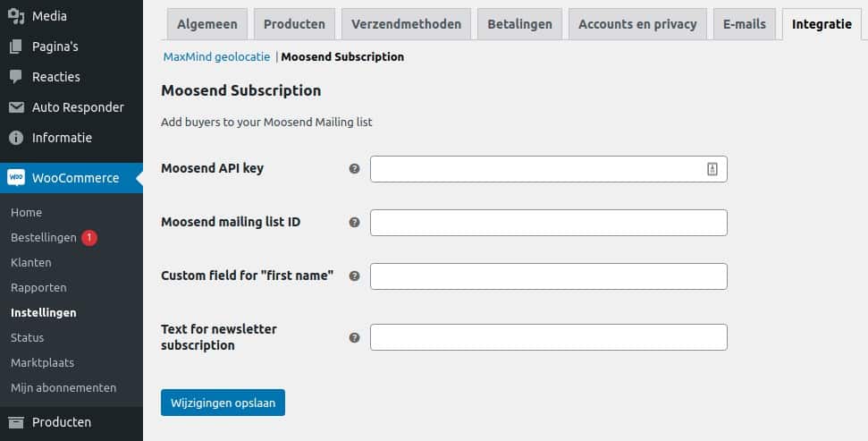Click help tooltip icon for Moosend API key
This screenshot has width=868, height=441.
[x=354, y=168]
